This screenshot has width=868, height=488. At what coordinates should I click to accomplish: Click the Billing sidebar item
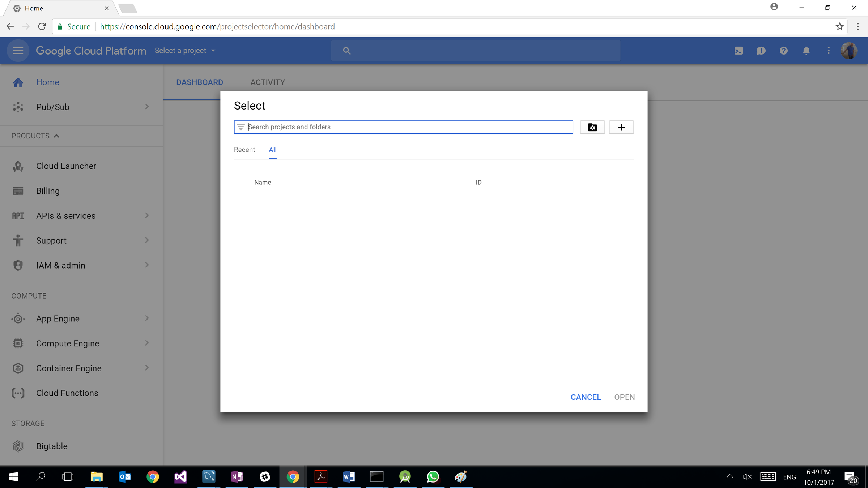[48, 191]
